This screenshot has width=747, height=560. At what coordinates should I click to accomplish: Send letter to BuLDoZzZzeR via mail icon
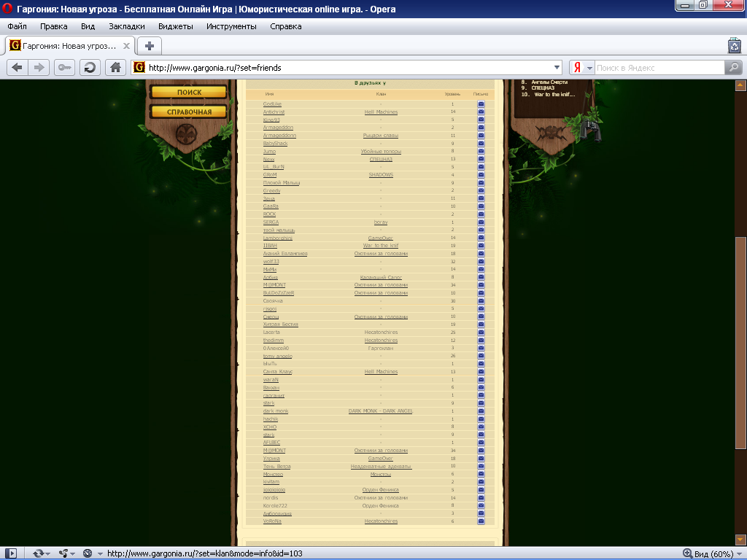coord(481,293)
